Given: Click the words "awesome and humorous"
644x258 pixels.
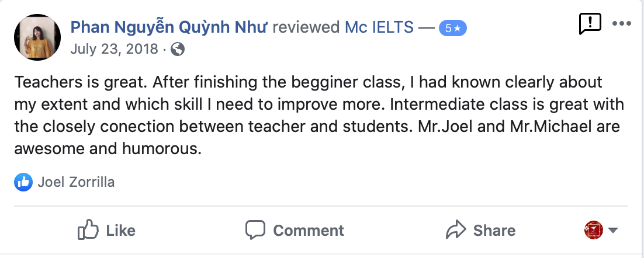Looking at the screenshot, I should pyautogui.click(x=107, y=149).
